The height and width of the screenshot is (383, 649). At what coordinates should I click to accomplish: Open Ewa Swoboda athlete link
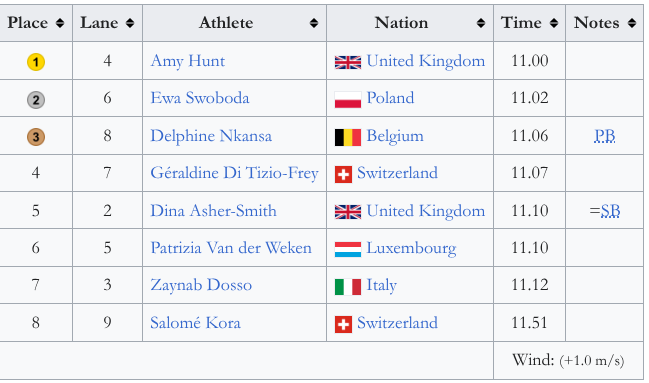[x=200, y=98]
